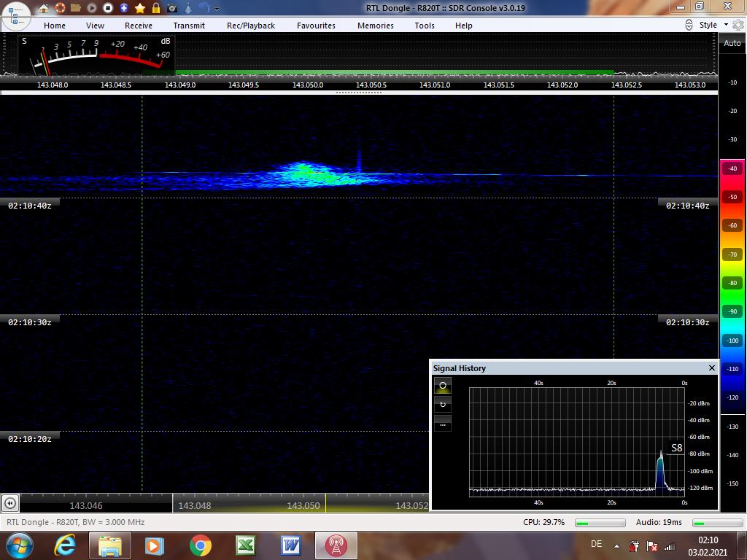Open the Transmit ribbon tab
747x560 pixels.
(x=189, y=26)
